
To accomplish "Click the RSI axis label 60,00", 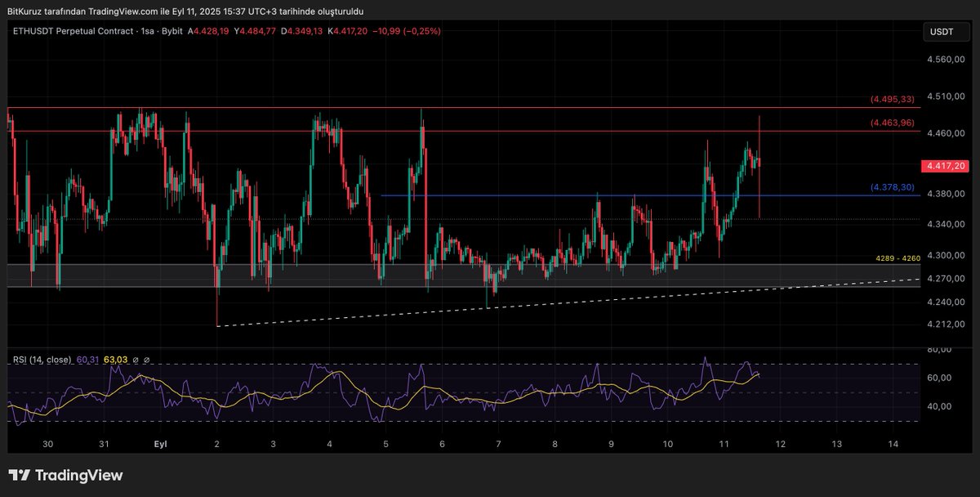I will click(x=941, y=378).
